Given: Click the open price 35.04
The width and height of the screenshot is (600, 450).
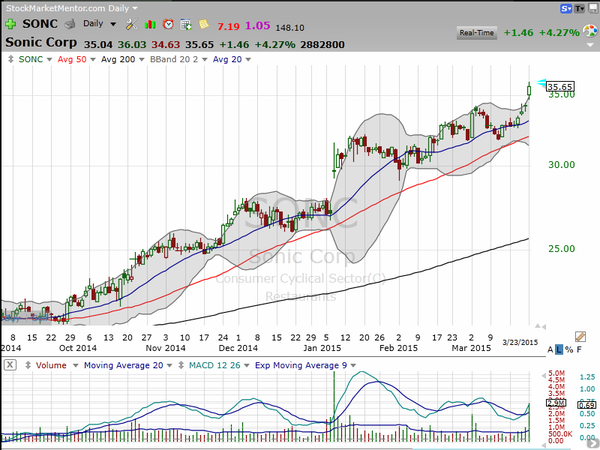Looking at the screenshot, I should (x=98, y=45).
